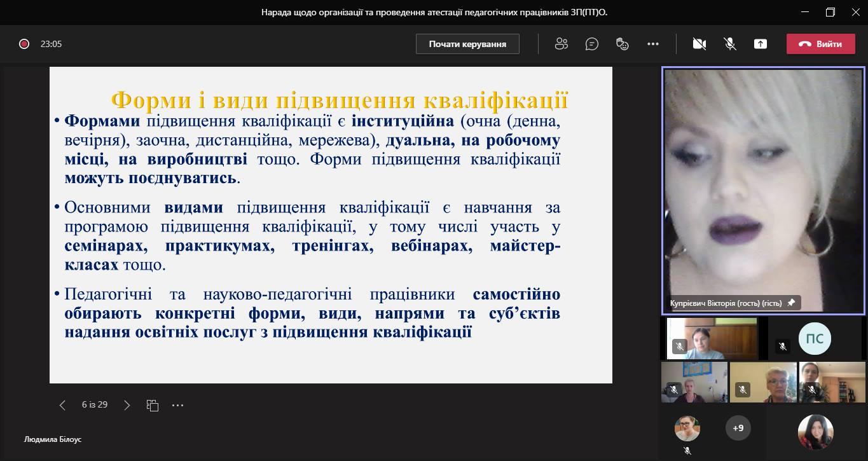Image resolution: width=868 pixels, height=461 pixels.
Task: Open More actions ellipsis in toolbar
Action: (653, 44)
